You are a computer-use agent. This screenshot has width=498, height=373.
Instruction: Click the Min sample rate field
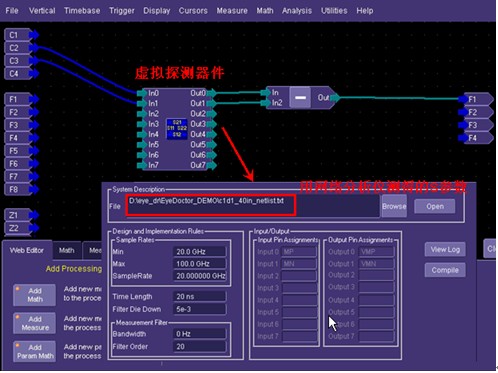coord(199,252)
